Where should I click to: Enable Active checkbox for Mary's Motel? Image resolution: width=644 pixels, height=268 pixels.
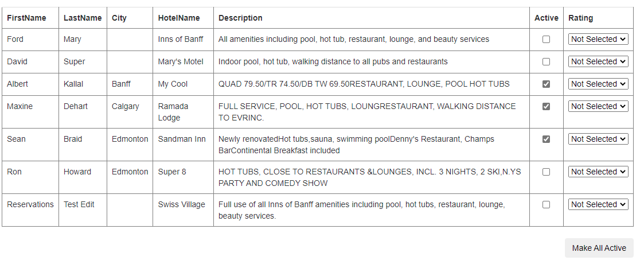[546, 61]
